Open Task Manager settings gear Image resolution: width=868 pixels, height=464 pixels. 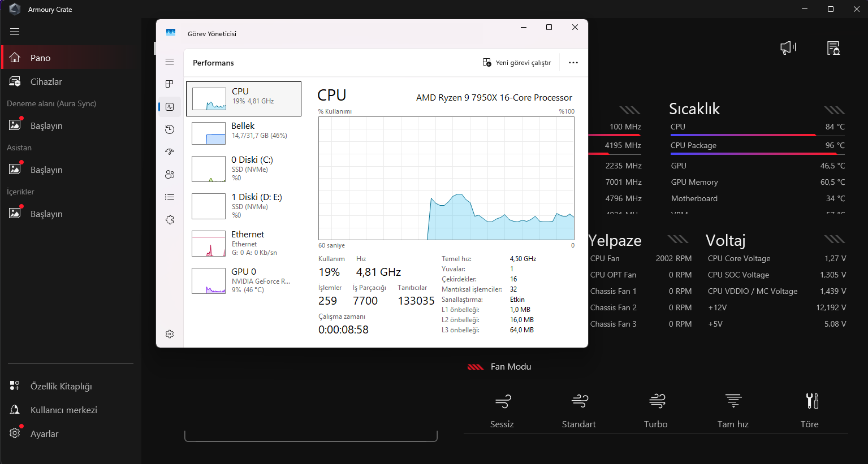tap(170, 334)
